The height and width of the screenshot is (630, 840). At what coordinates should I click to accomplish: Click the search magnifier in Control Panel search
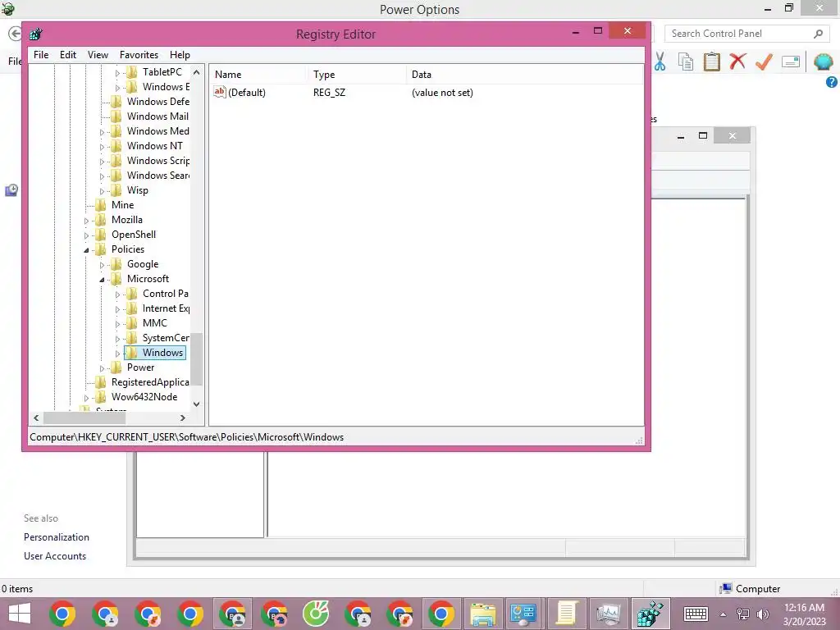818,34
